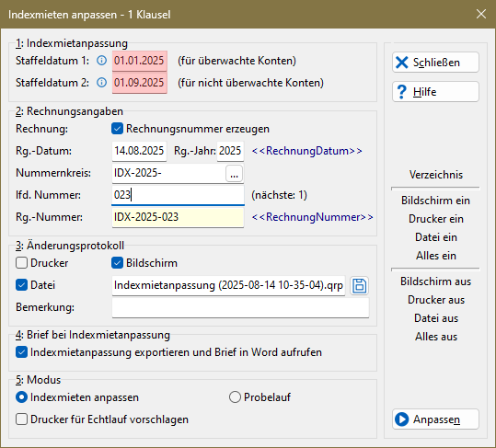Open the Hilfe help button
Viewport: 496px width, 448px height.
[x=435, y=92]
